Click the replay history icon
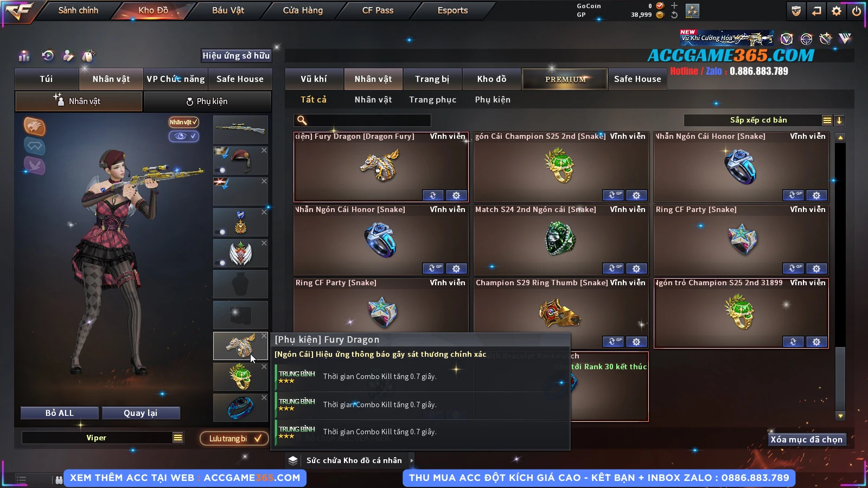 [x=48, y=55]
